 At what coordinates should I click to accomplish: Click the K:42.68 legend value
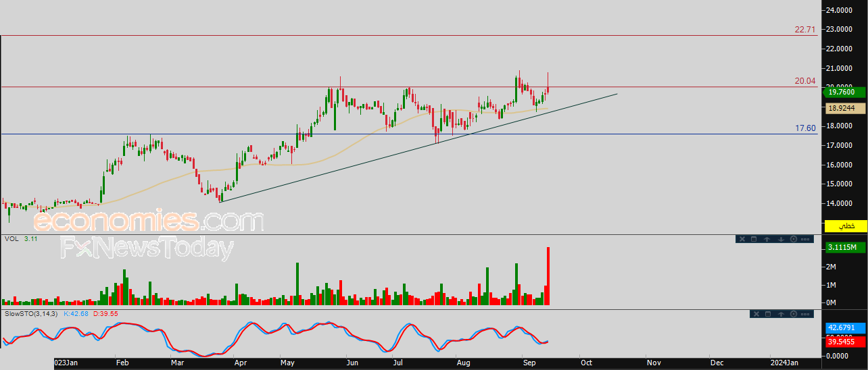pyautogui.click(x=77, y=314)
